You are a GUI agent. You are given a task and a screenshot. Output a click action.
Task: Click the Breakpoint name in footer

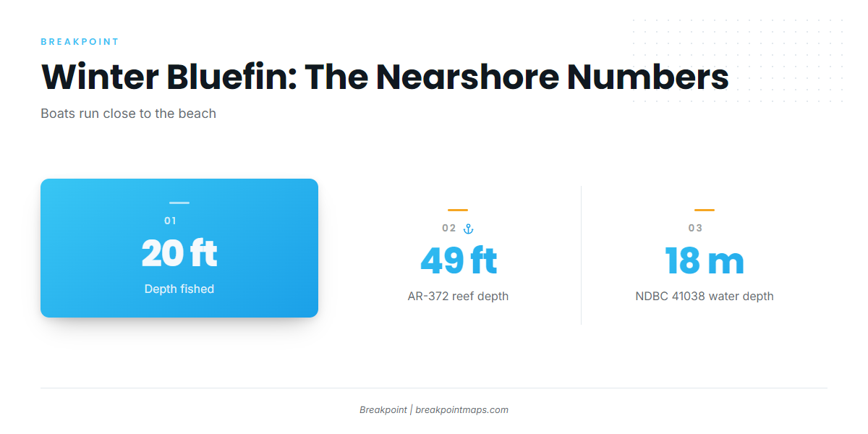383,409
